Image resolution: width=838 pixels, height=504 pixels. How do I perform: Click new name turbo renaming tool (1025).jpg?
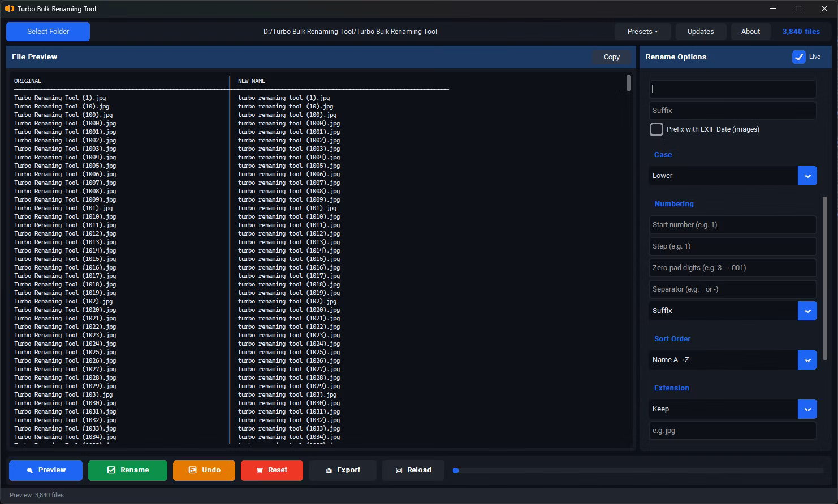pyautogui.click(x=289, y=352)
